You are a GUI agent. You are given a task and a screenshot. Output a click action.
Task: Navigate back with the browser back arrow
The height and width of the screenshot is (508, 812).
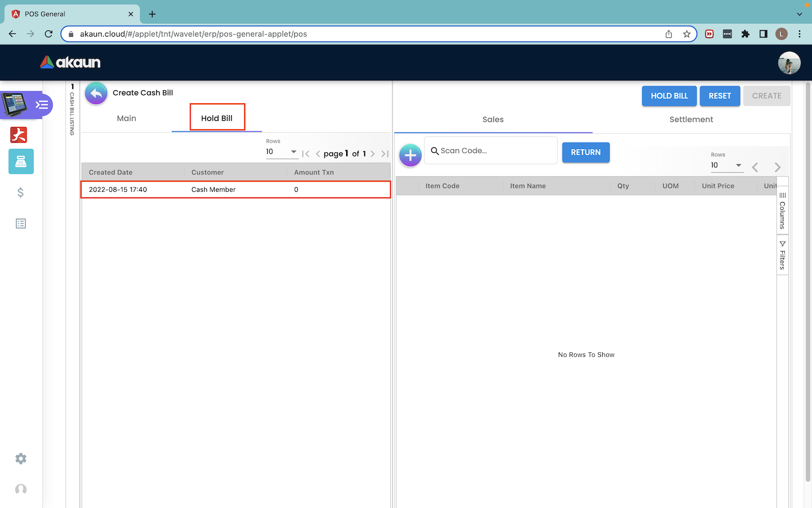[12, 34]
